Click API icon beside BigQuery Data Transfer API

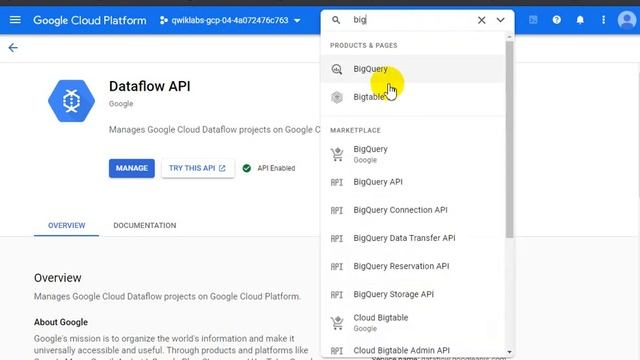click(337, 238)
